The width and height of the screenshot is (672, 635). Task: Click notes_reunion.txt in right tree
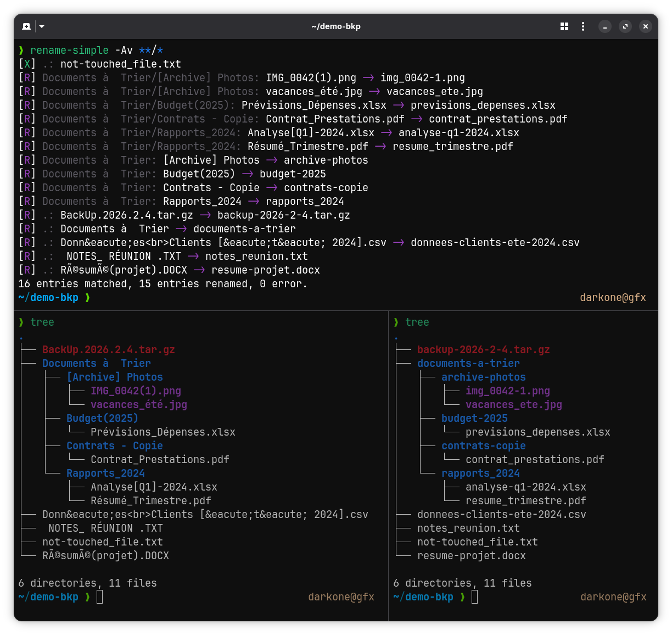coord(468,528)
